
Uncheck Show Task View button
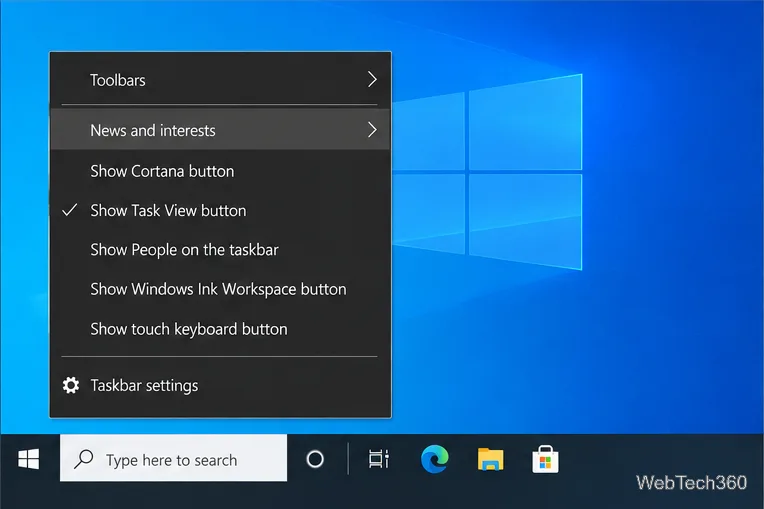220,210
